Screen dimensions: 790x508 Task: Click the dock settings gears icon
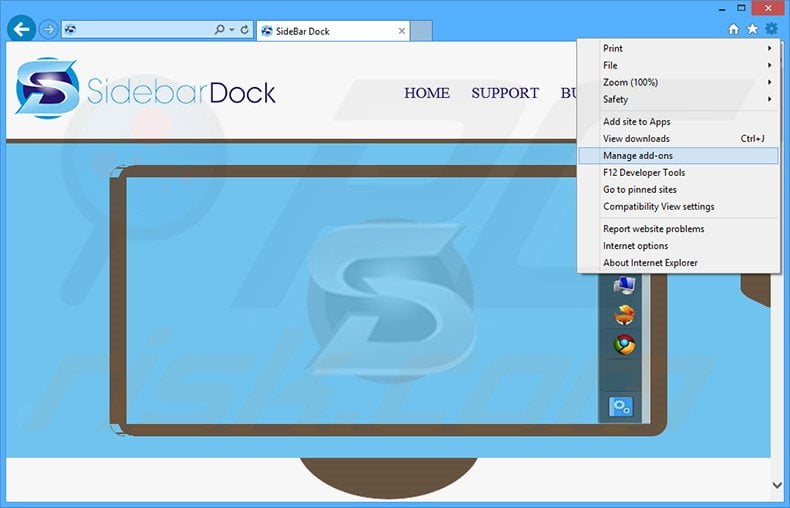[621, 407]
